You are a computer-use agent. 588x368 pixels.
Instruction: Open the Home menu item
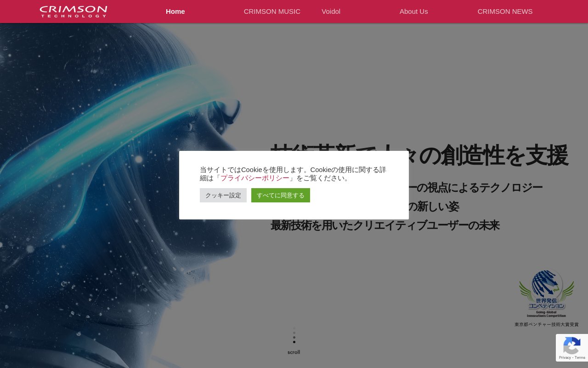coord(175,11)
